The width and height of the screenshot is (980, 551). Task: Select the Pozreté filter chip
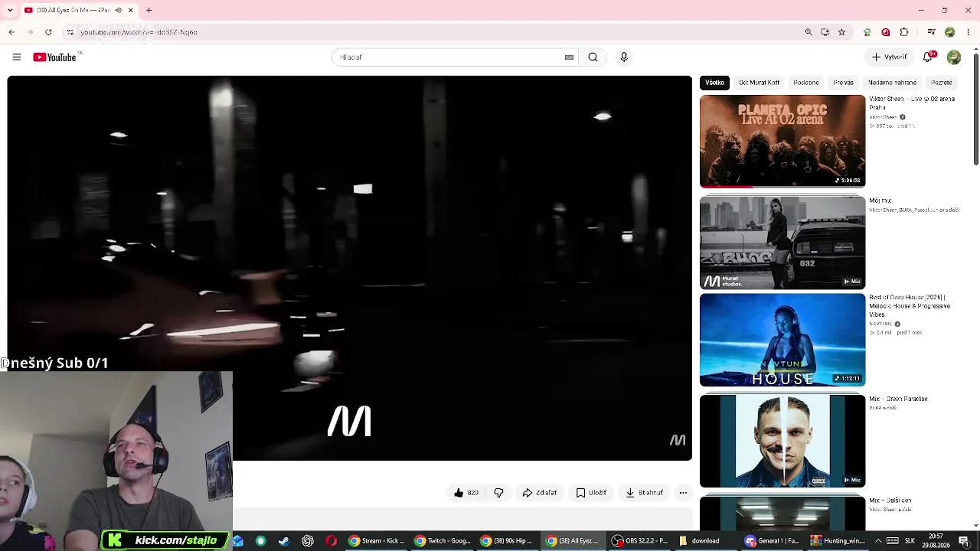942,83
